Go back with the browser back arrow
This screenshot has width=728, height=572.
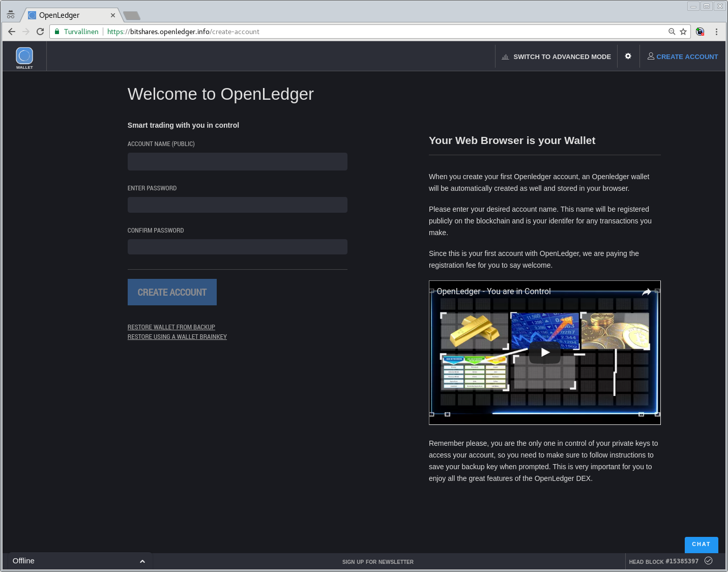tap(12, 32)
